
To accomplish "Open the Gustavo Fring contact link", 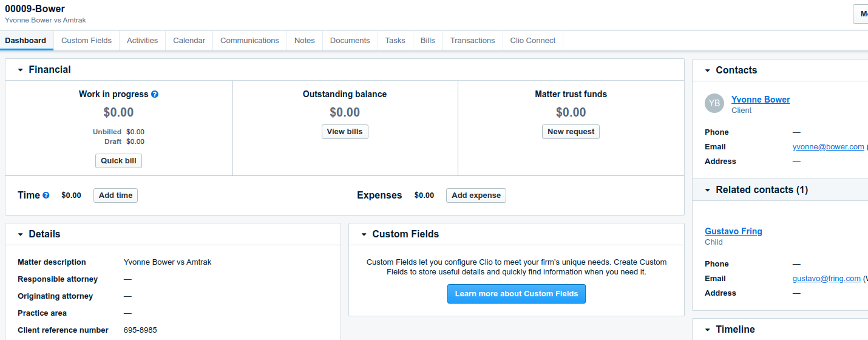I will click(733, 231).
